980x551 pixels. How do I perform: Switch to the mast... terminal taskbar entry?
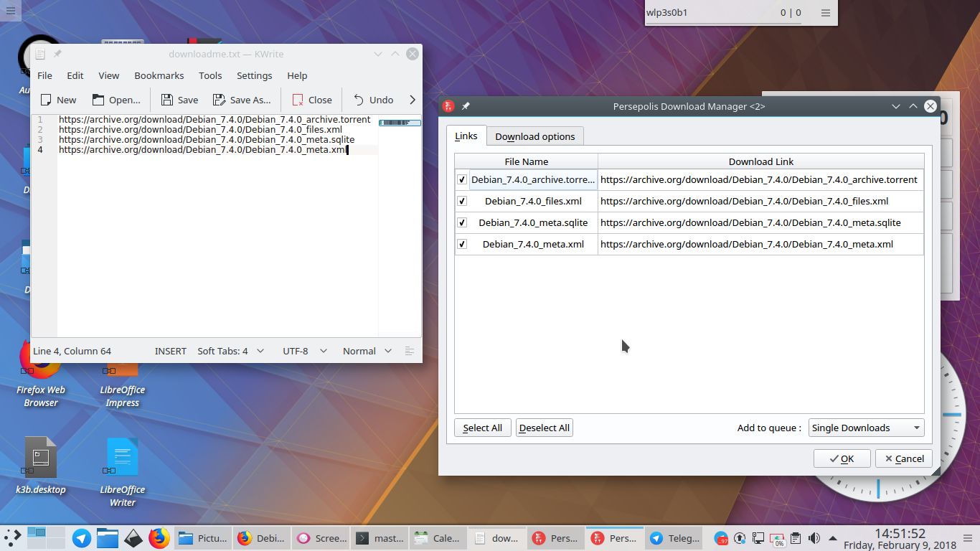pos(380,537)
